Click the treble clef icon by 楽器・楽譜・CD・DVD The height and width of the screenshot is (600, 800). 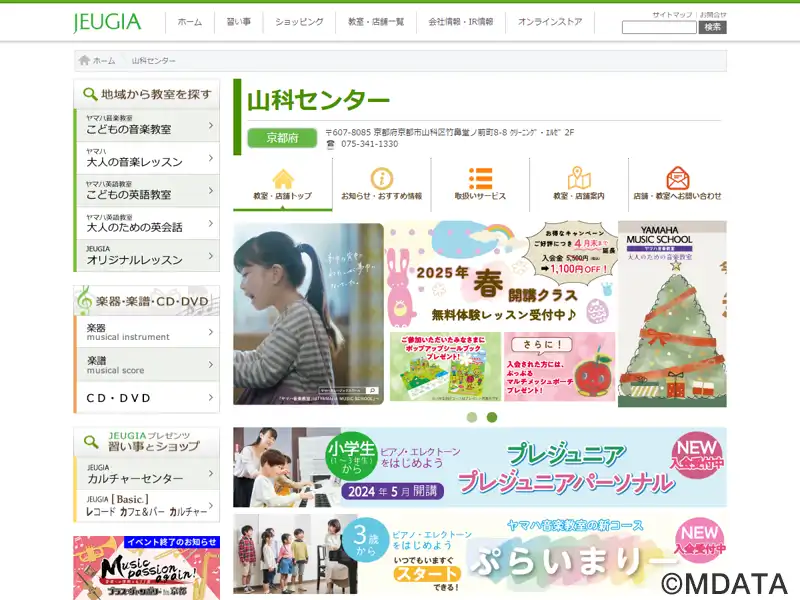tap(84, 301)
